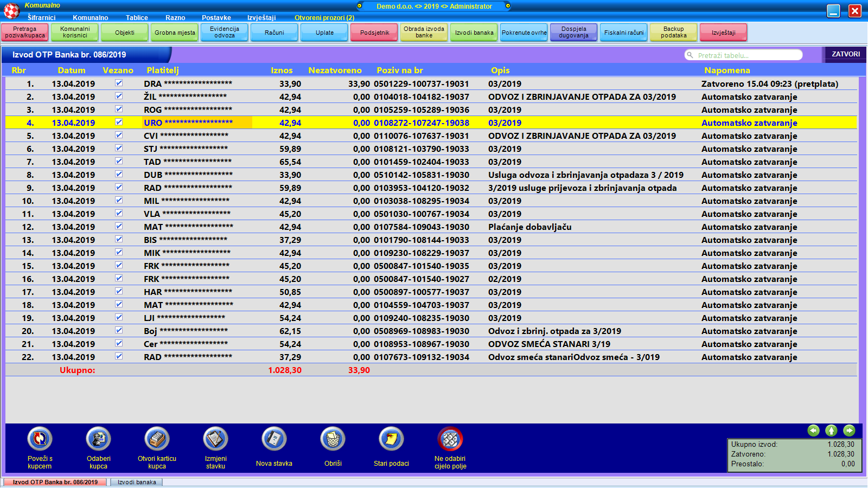Click the Obriši trash icon
The height and width of the screenshot is (488, 868).
click(x=333, y=439)
